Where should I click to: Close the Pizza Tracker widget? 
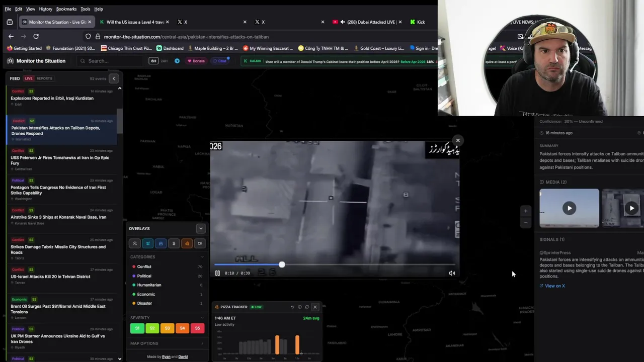pos(315,307)
